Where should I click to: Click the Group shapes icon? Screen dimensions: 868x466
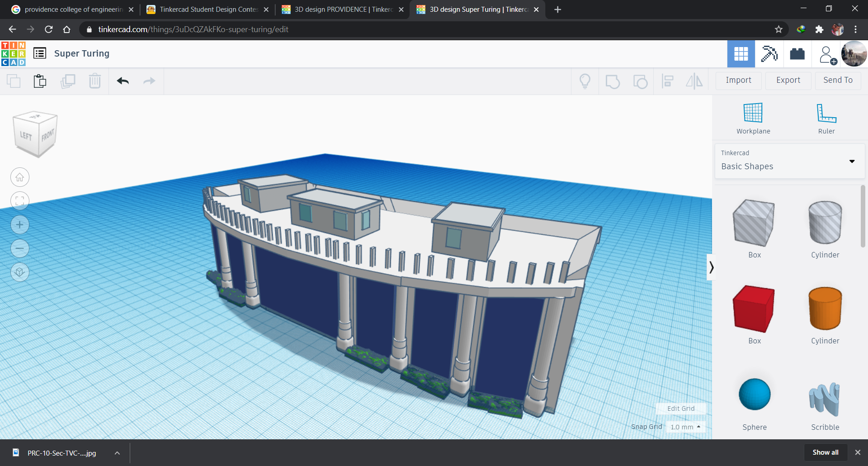pyautogui.click(x=613, y=81)
